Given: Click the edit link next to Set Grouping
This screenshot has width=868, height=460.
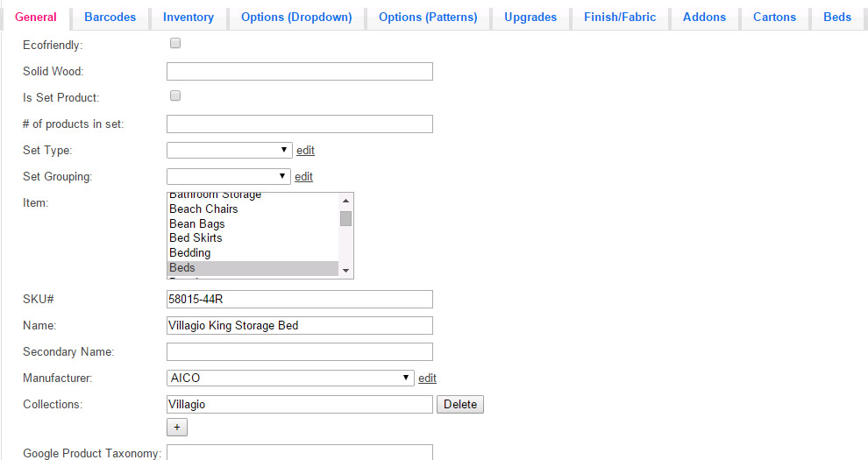Looking at the screenshot, I should pyautogui.click(x=303, y=176).
